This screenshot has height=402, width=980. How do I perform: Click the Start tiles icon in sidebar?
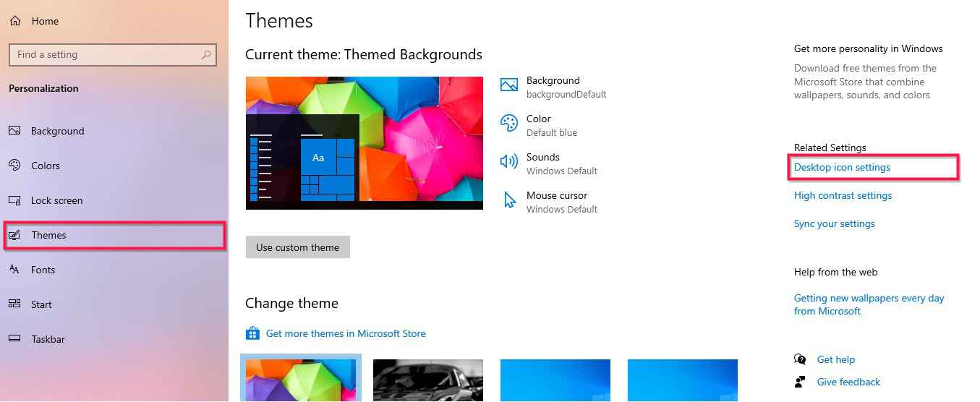(14, 304)
